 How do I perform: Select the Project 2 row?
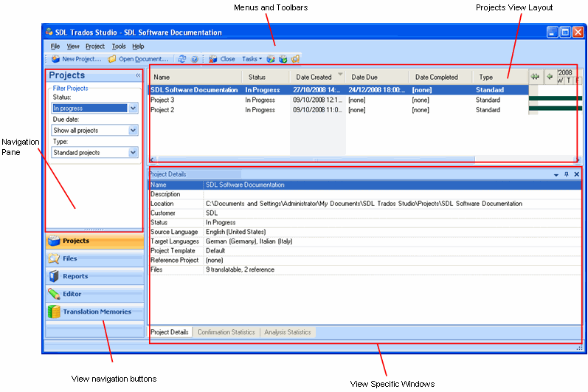click(x=339, y=110)
